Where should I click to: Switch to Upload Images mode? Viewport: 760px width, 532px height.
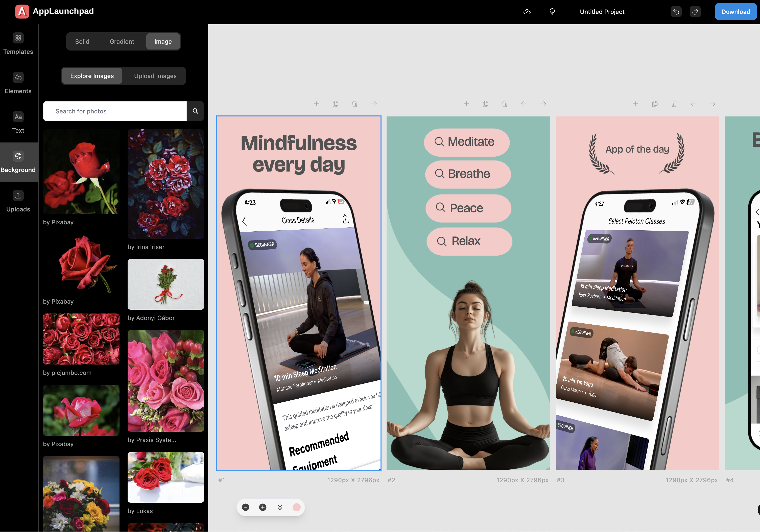[x=155, y=76]
